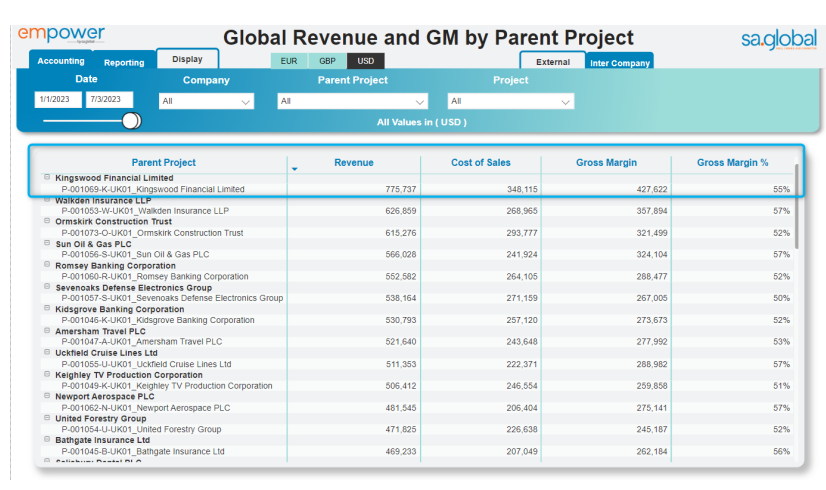The height and width of the screenshot is (490, 826).
Task: Sort by the Gross Margin % column header
Action: [732, 163]
